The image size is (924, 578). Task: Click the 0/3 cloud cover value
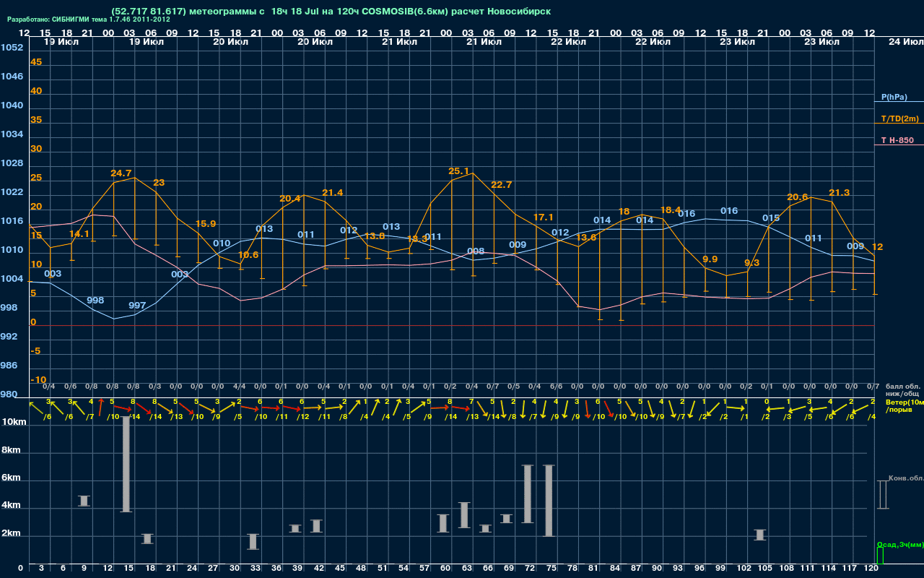pyautogui.click(x=155, y=387)
